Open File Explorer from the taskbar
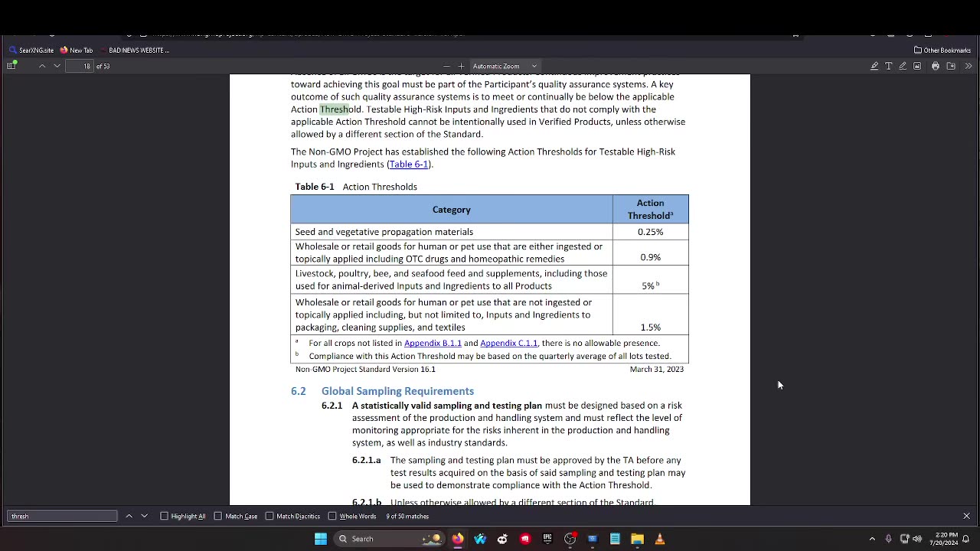Viewport: 980px width, 551px height. tap(637, 539)
